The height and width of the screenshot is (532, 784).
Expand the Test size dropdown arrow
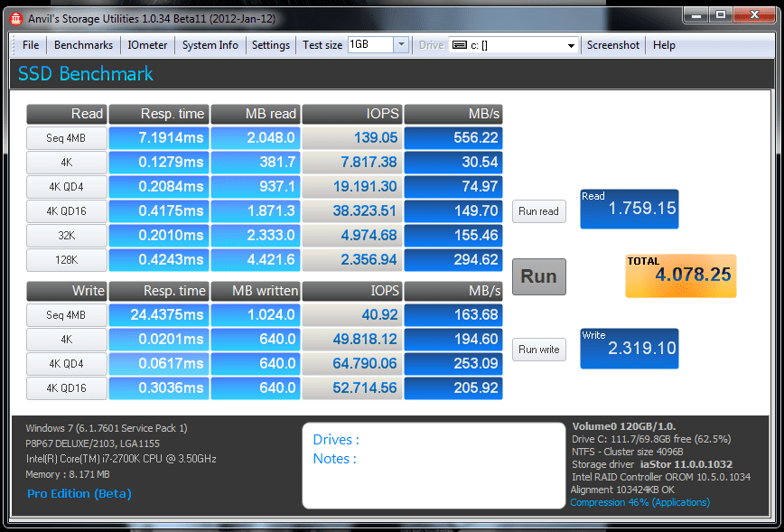[x=401, y=44]
